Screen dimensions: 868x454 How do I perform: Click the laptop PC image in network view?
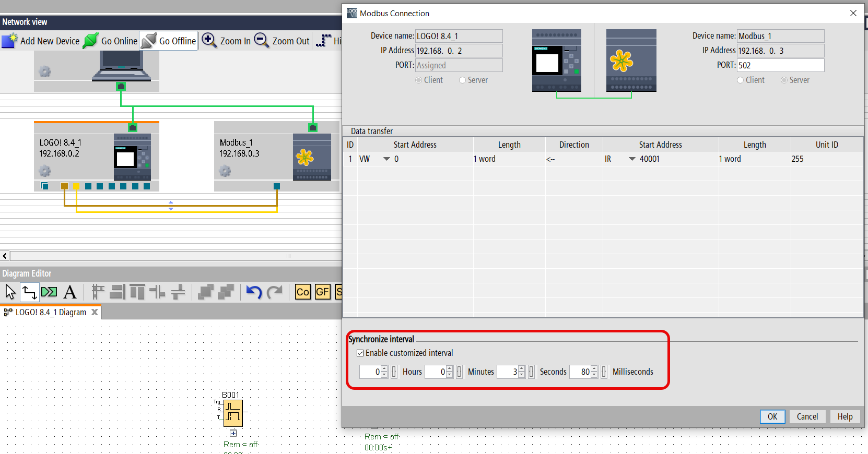click(x=122, y=66)
